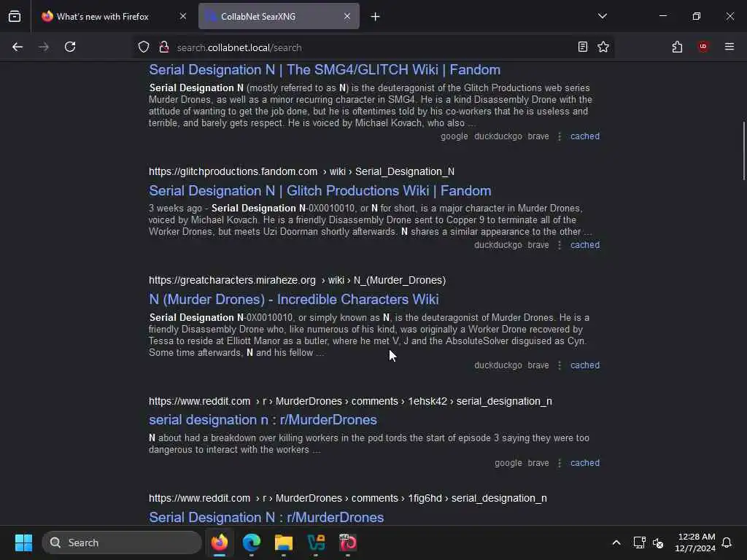This screenshot has height=560, width=747.
Task: Click google engine label on 1ehsk42 result
Action: click(x=508, y=463)
